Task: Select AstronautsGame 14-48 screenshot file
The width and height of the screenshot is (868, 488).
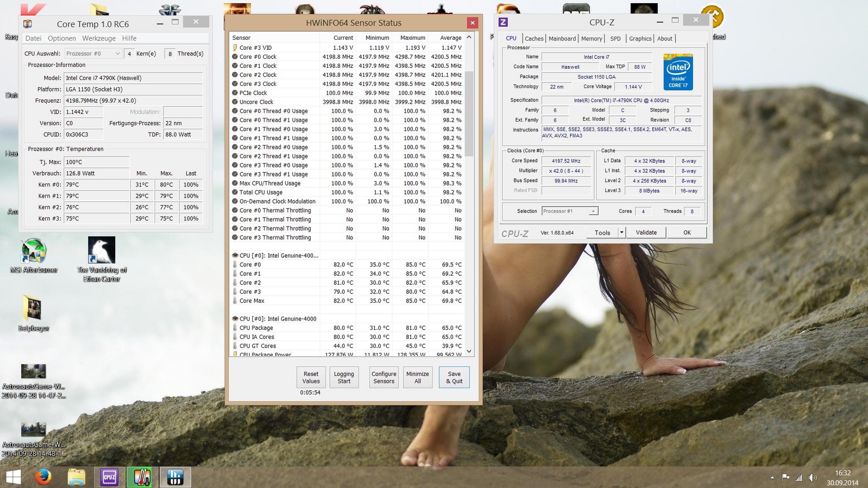Action: pyautogui.click(x=33, y=439)
